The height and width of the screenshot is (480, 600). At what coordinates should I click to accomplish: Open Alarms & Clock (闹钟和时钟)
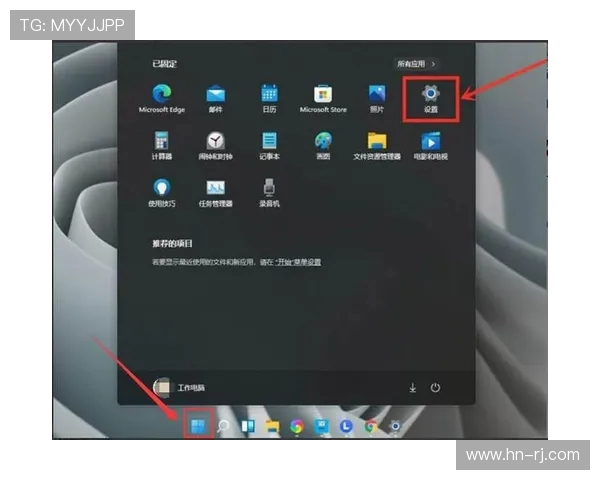(x=216, y=145)
